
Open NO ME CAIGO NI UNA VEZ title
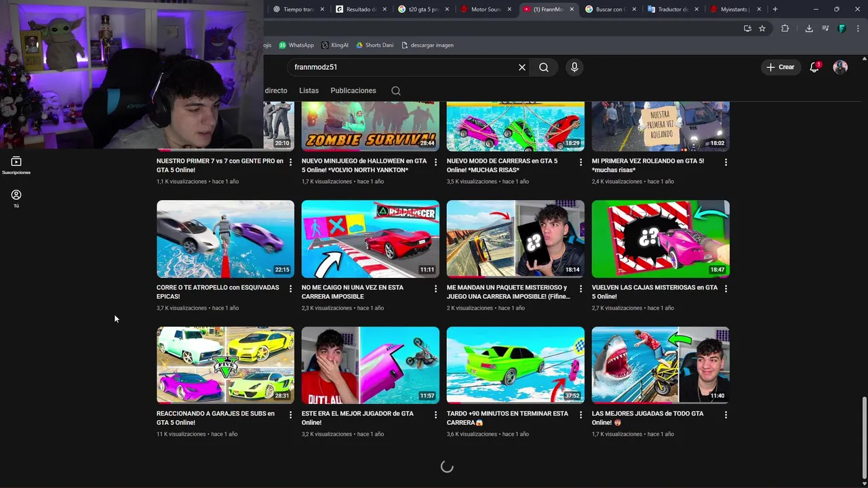353,292
